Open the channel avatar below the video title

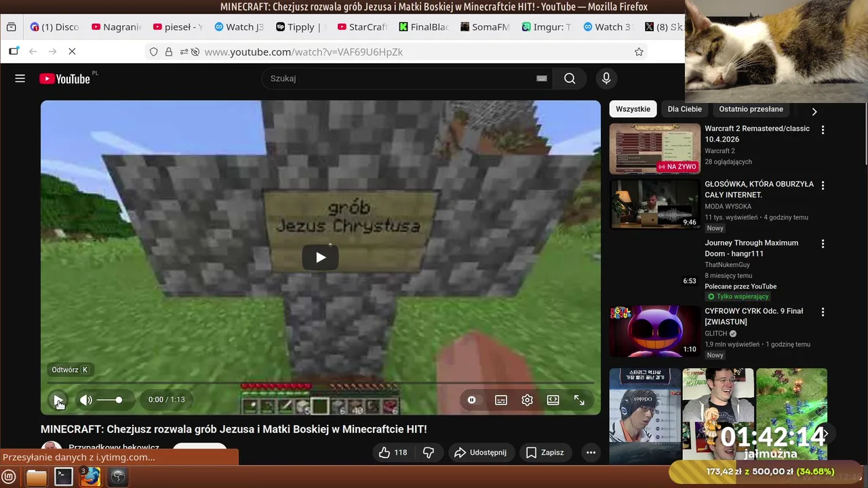point(51,450)
